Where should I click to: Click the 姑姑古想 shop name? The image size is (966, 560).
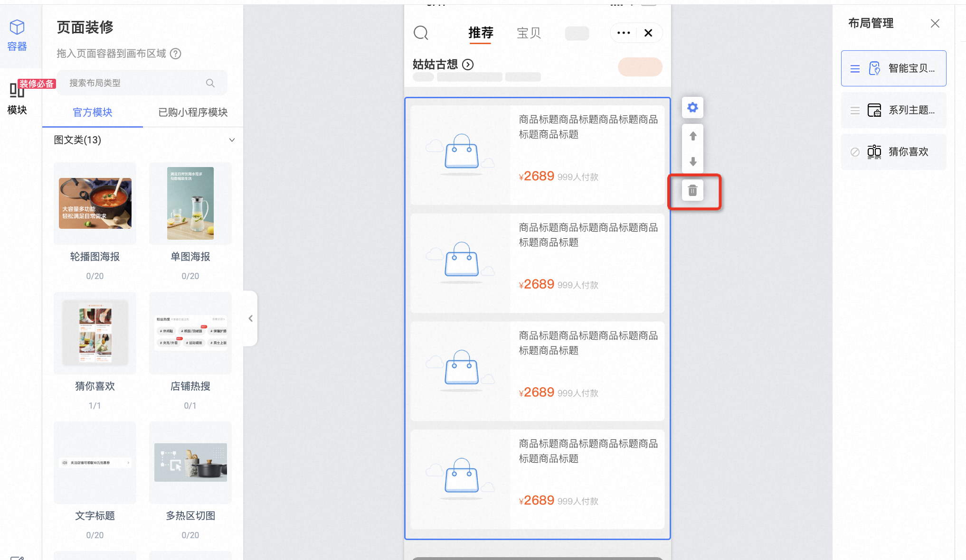(435, 65)
